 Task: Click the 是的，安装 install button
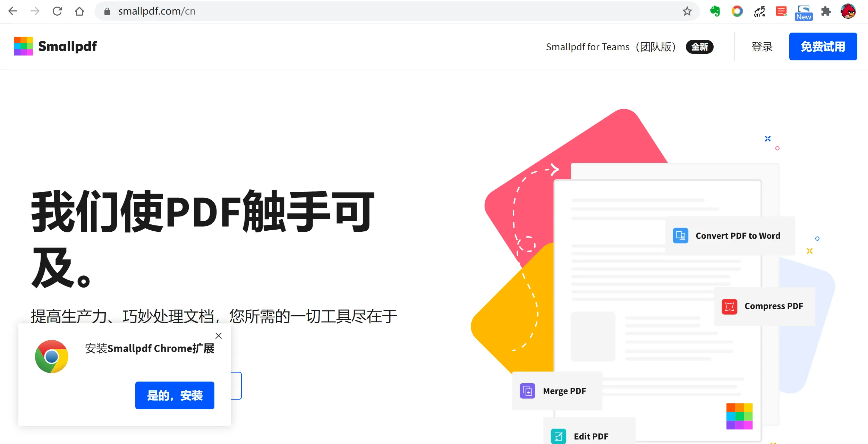(x=175, y=395)
